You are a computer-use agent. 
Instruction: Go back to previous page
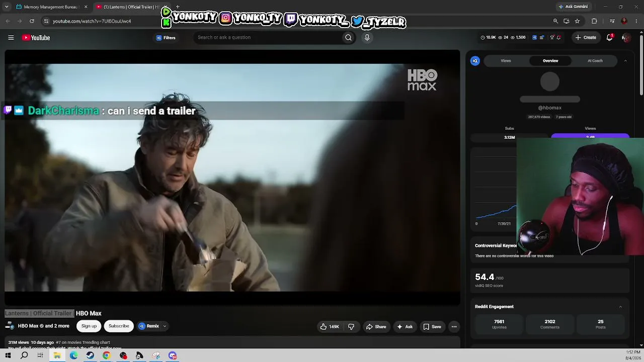click(x=8, y=21)
